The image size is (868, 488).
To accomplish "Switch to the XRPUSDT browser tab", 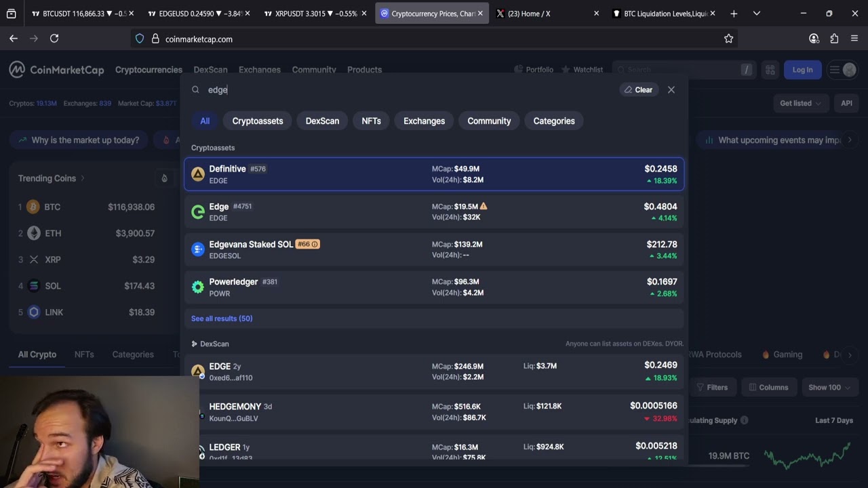I will pyautogui.click(x=314, y=14).
